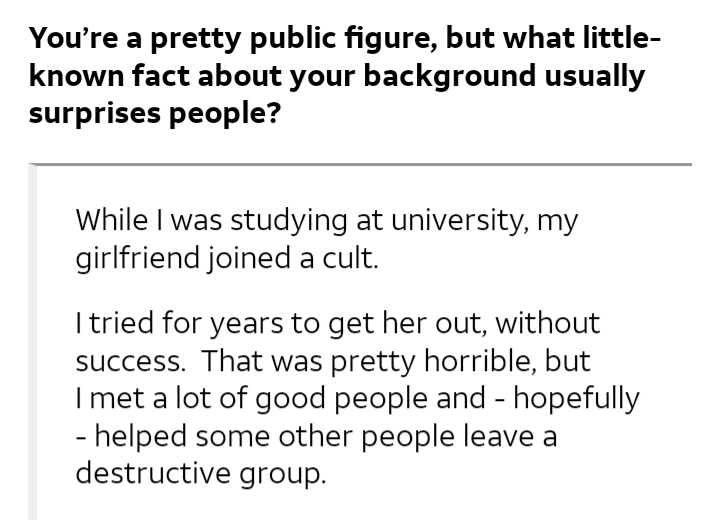
Task: Click the word "background" in the heading
Action: tap(450, 76)
